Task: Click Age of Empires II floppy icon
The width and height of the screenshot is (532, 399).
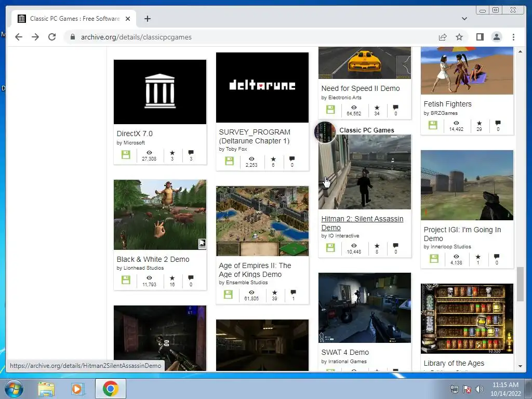Action: tap(229, 294)
